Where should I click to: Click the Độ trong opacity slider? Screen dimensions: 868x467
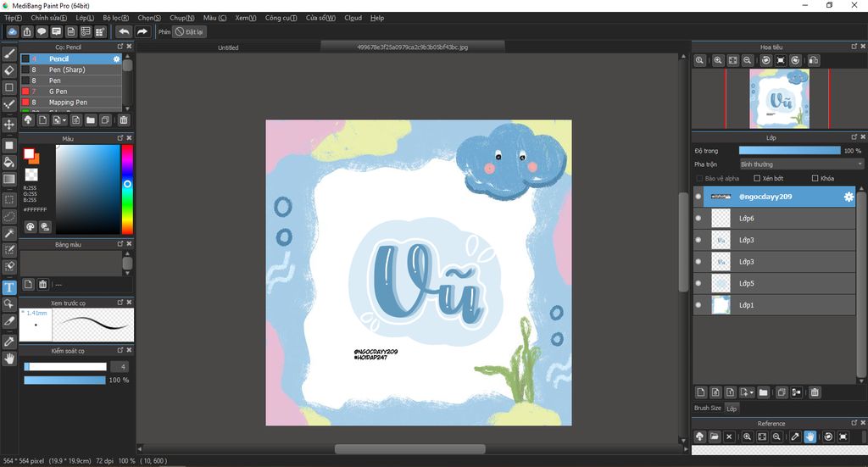[x=789, y=151]
